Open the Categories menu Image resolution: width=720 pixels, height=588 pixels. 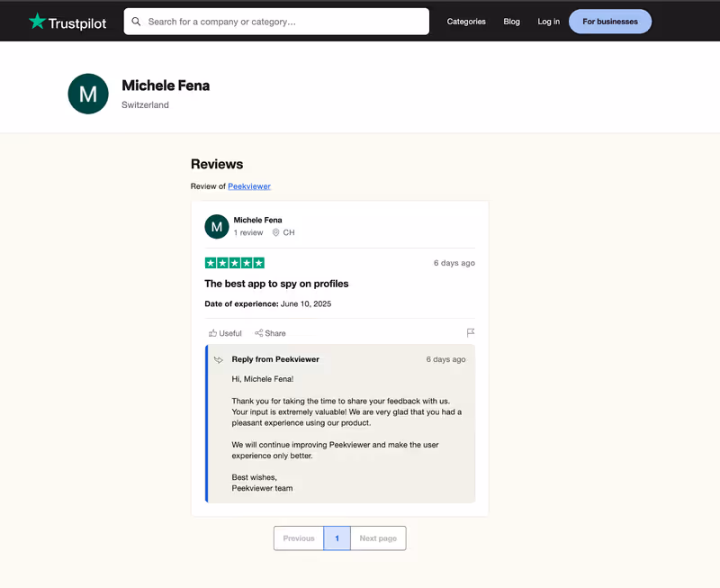coord(466,21)
